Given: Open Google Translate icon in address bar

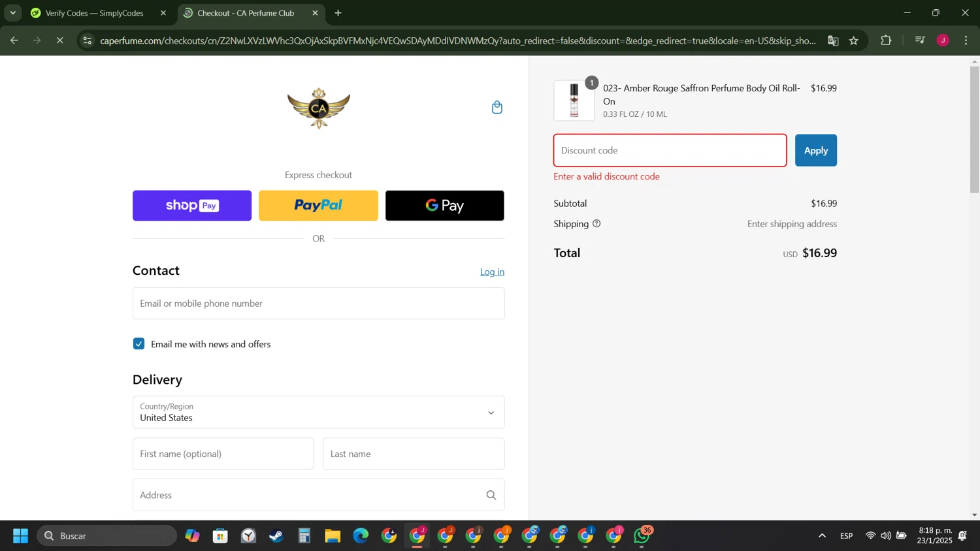Looking at the screenshot, I should pos(833,40).
